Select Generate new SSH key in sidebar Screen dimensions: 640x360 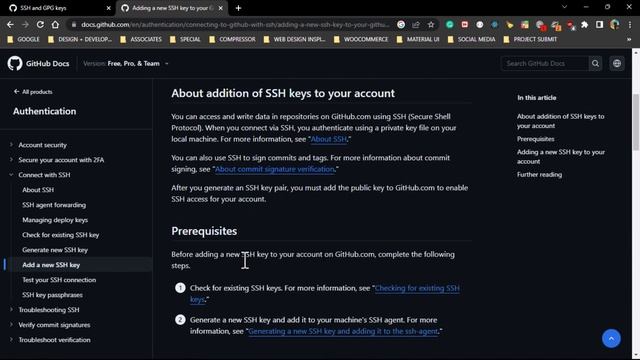pos(55,250)
